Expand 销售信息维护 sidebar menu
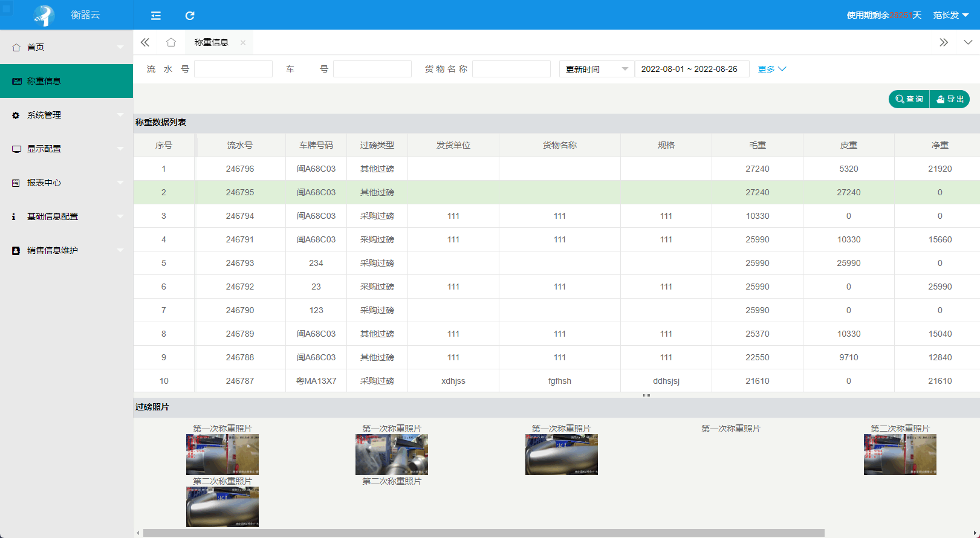The height and width of the screenshot is (538, 980). click(x=67, y=250)
